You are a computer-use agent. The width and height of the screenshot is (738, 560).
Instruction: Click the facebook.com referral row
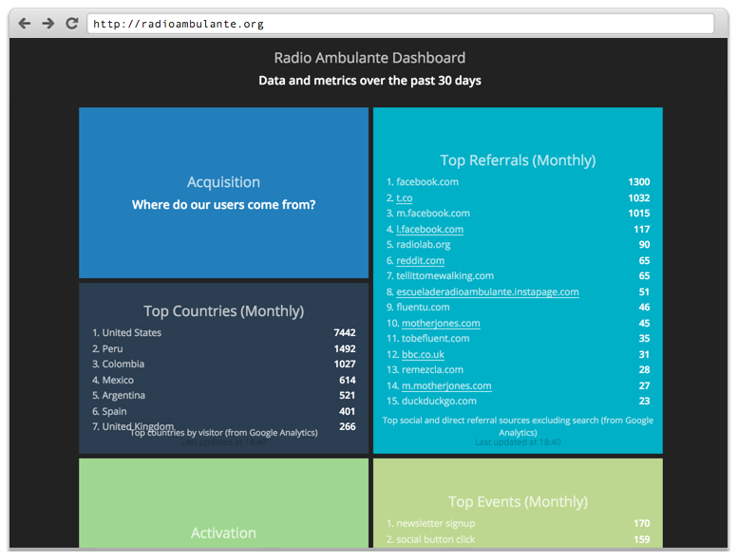point(518,182)
